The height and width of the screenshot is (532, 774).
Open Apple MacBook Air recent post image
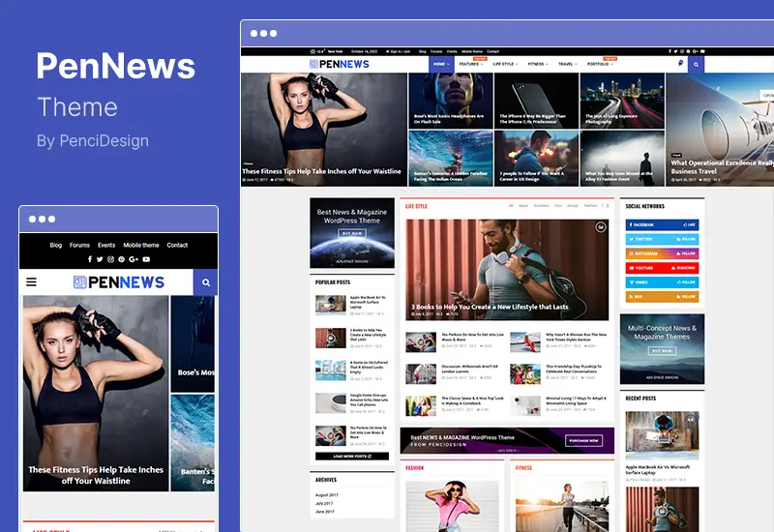662,435
